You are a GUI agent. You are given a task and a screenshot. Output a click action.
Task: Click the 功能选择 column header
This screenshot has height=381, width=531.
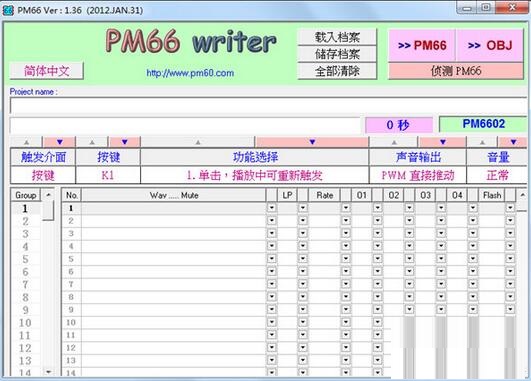tap(255, 157)
